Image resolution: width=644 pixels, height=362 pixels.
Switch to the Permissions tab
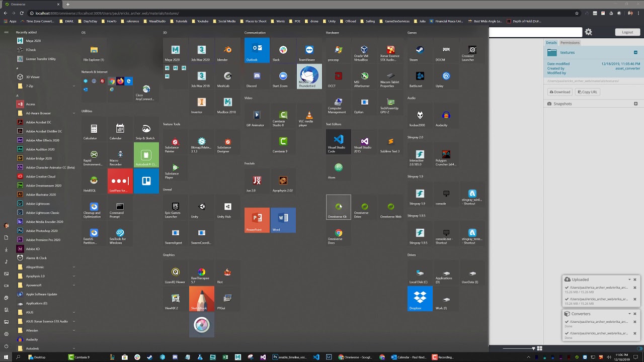point(570,43)
